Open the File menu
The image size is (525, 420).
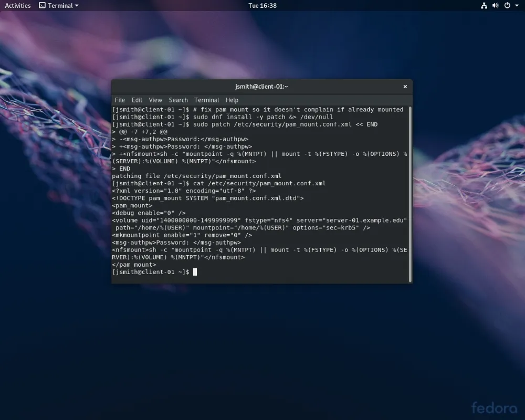(120, 100)
